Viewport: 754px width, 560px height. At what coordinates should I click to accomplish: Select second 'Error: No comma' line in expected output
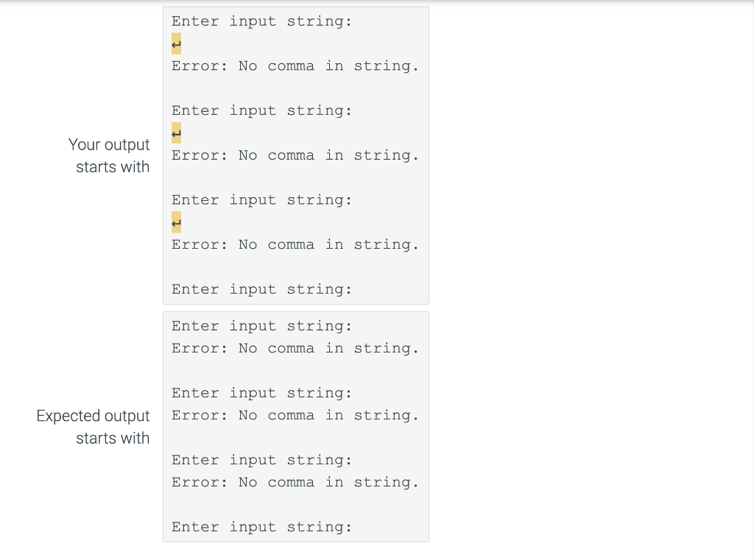295,415
